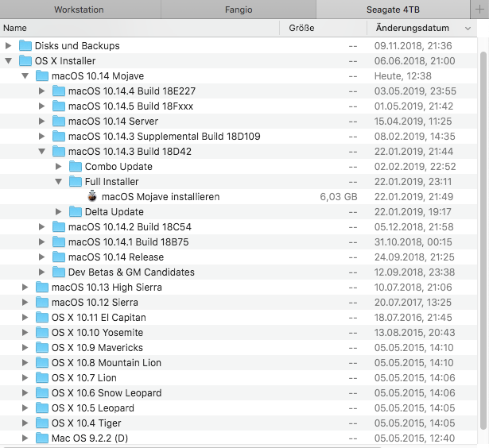Collapse the Full Installer folder

(58, 182)
